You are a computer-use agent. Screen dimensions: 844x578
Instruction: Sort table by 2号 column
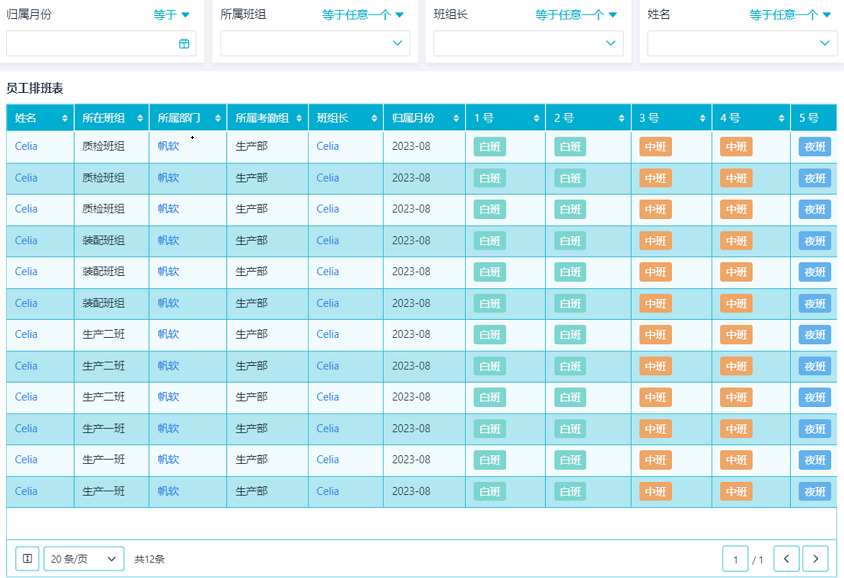coord(622,118)
